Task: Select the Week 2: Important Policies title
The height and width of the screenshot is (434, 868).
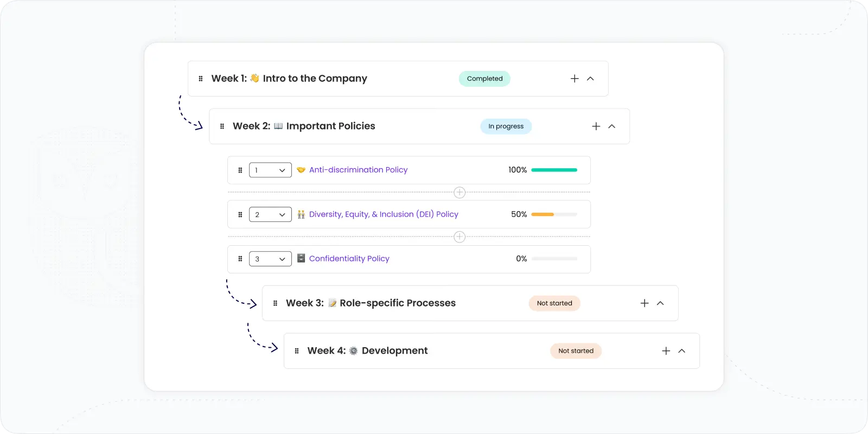Action: coord(304,126)
